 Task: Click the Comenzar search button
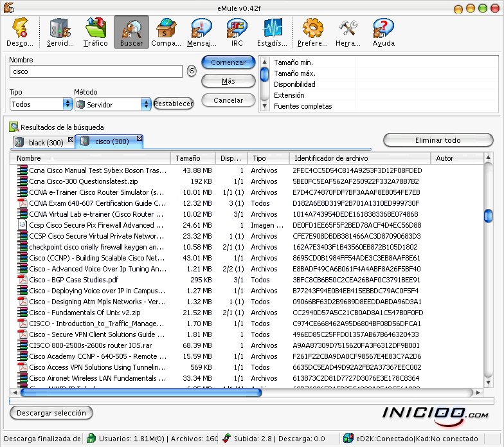pyautogui.click(x=228, y=62)
